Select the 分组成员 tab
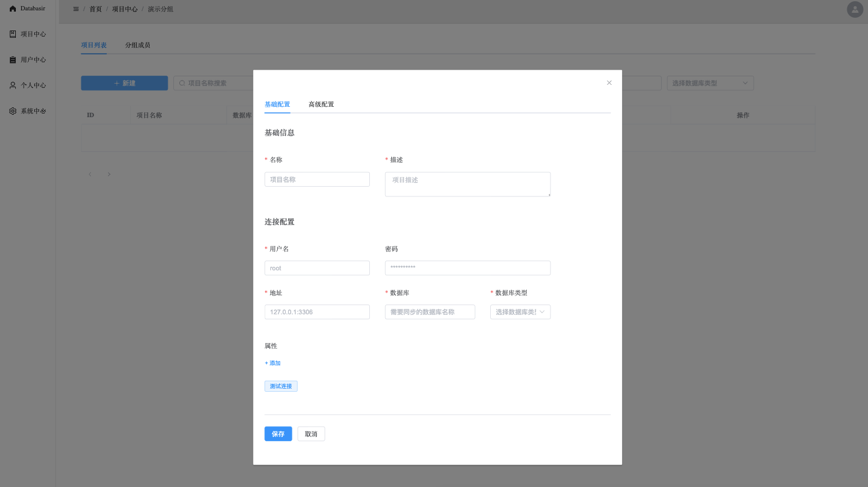 tap(137, 45)
